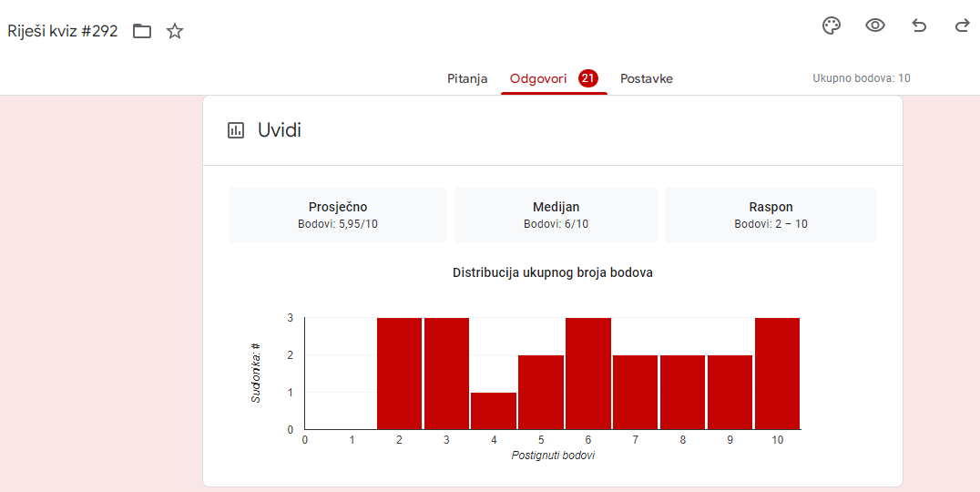
Task: Select the Medijan score card
Action: [556, 215]
